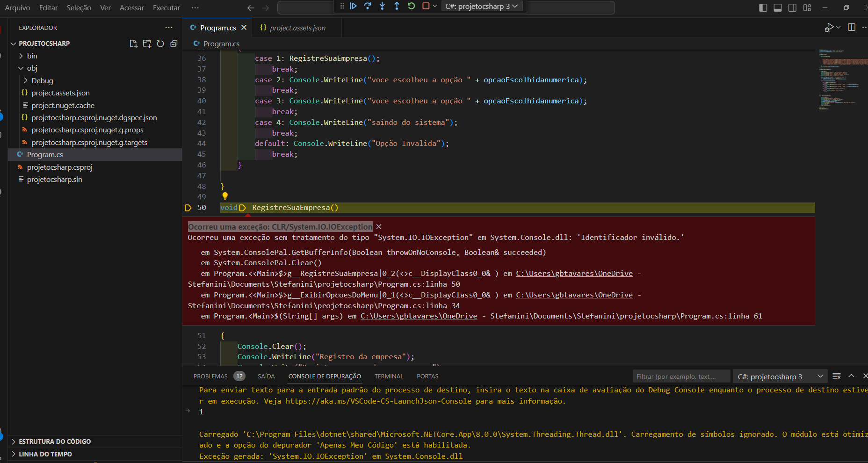Open the Program.cs linha 34 stack link
The image size is (868, 463).
coord(574,295)
